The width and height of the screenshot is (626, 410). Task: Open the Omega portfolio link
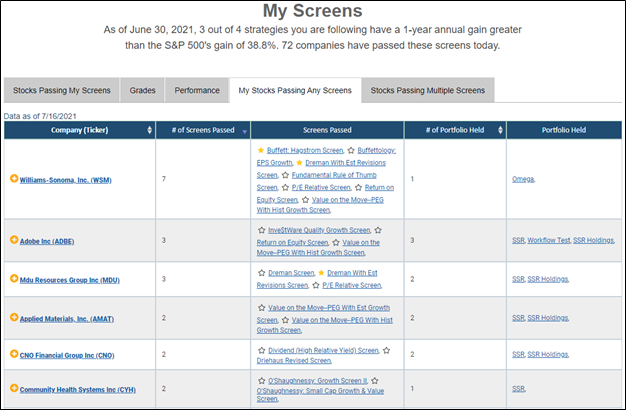(523, 179)
